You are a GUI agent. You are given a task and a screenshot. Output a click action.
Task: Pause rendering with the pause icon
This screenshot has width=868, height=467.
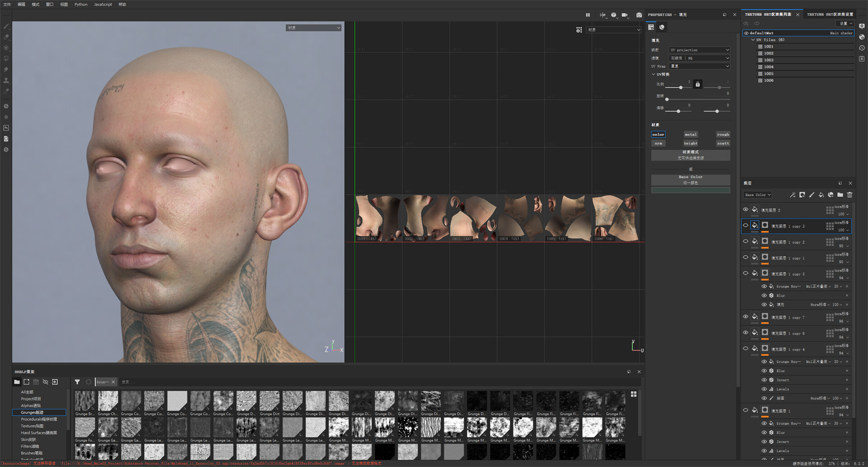point(588,15)
